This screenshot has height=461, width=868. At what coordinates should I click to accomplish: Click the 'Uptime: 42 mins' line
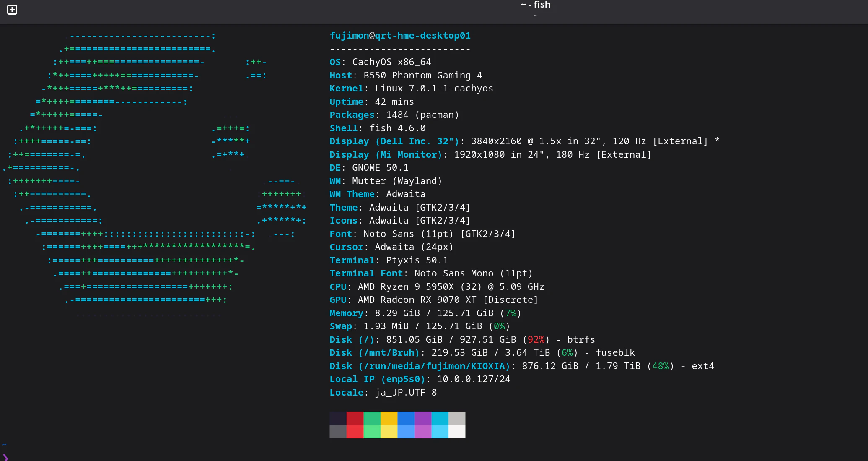coord(372,102)
